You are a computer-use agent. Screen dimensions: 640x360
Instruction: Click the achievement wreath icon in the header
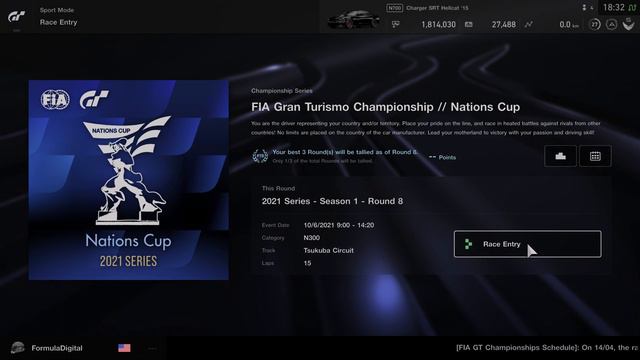click(x=629, y=24)
